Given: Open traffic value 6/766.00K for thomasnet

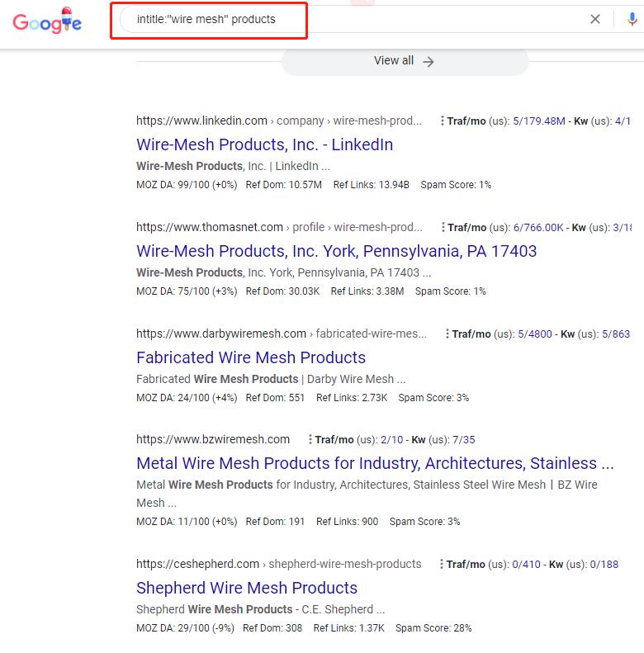Looking at the screenshot, I should point(538,228).
